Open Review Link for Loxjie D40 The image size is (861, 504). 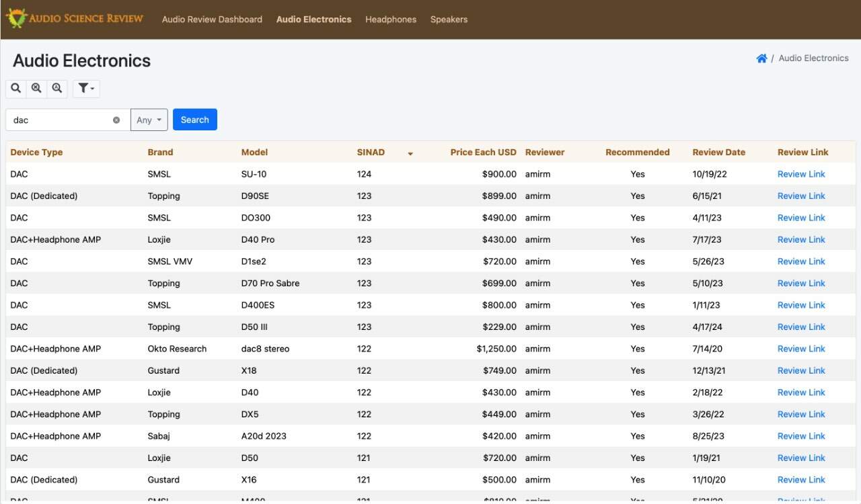[x=801, y=392]
